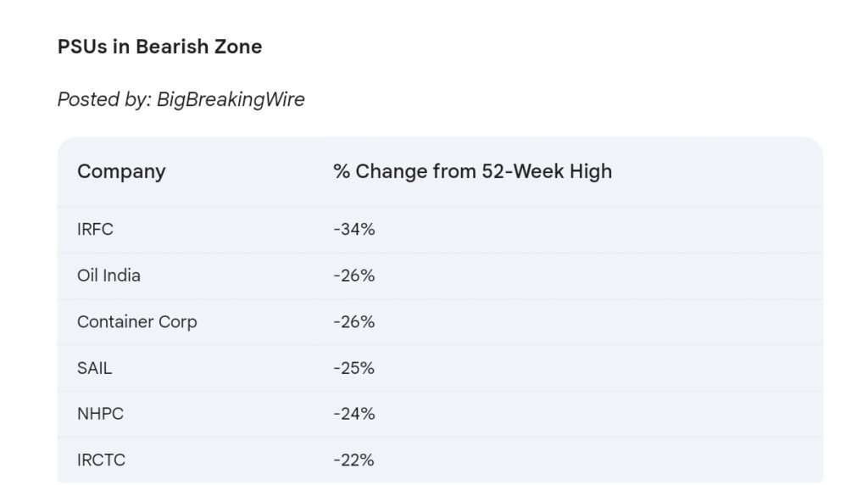Select the -34% value for IRFC
Screen dimensions: 868x485
pyautogui.click(x=353, y=229)
